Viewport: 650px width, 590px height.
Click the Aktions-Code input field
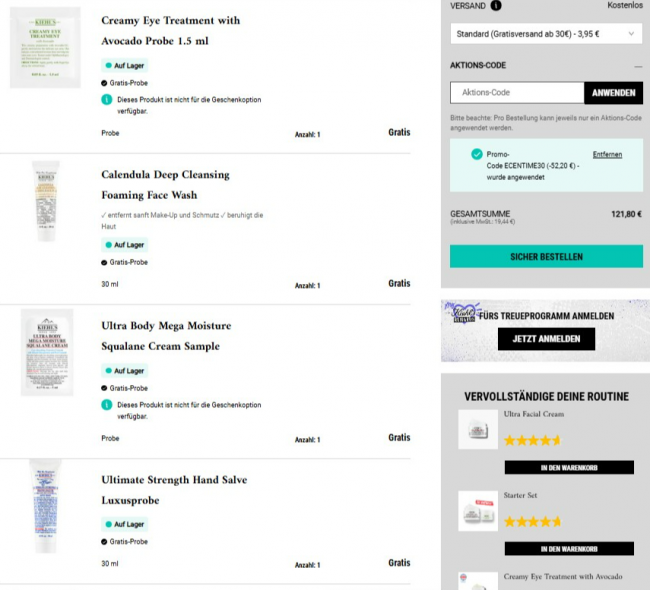pyautogui.click(x=517, y=93)
